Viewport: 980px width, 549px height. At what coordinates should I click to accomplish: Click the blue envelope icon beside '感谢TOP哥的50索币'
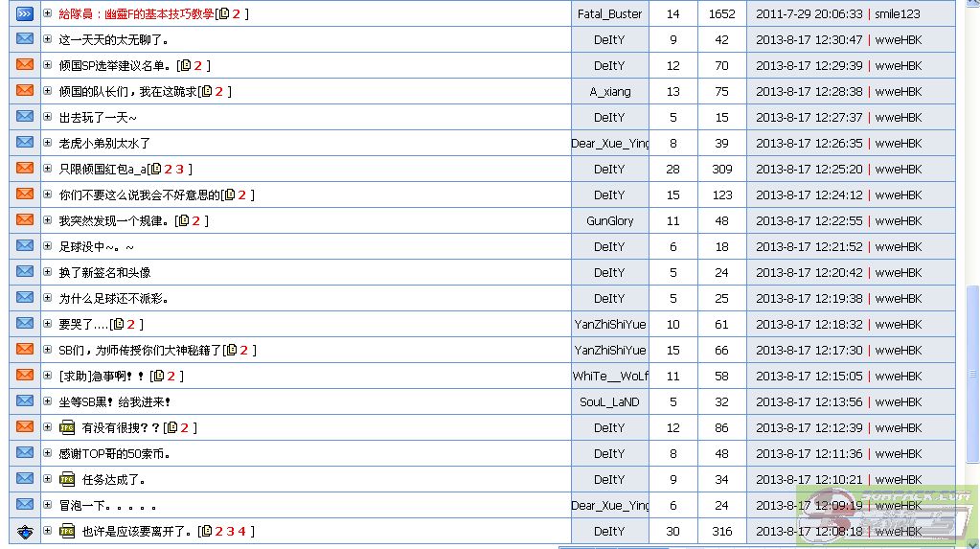point(25,453)
